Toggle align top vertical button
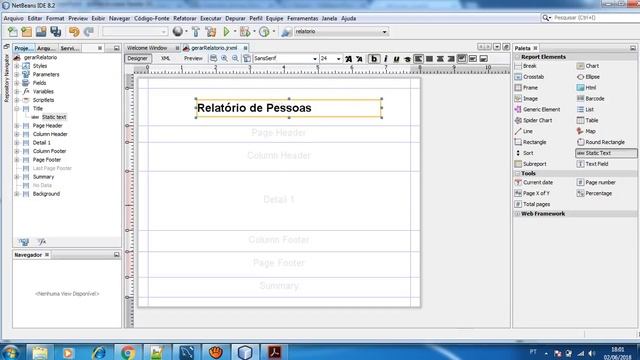Image resolution: width=640 pixels, height=360 pixels. coord(462,59)
